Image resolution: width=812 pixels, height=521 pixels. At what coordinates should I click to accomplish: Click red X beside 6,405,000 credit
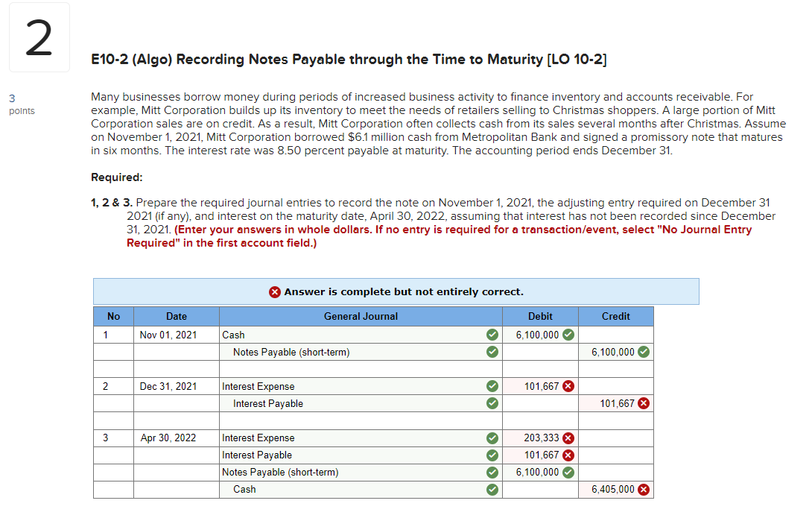(x=644, y=490)
